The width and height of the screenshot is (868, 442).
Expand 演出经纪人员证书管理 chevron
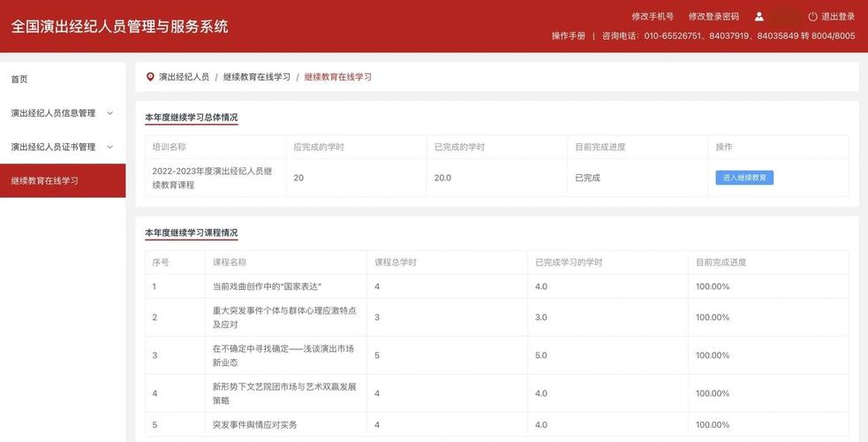(109, 147)
